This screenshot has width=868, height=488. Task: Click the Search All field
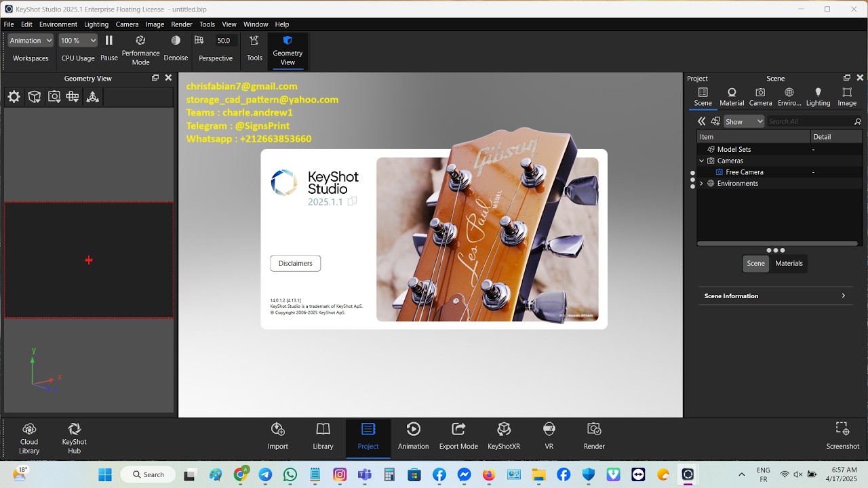click(x=810, y=121)
